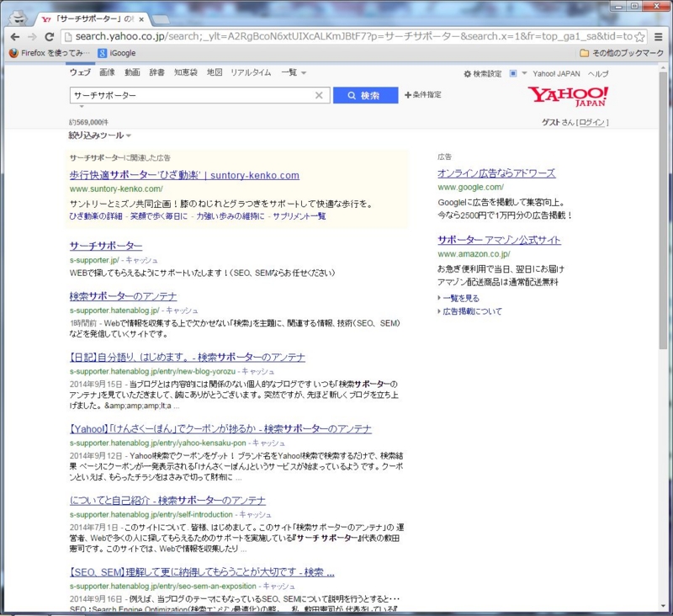673x616 pixels.
Task: Click www.suntory-kenko.com/ green URL
Action: pos(116,189)
